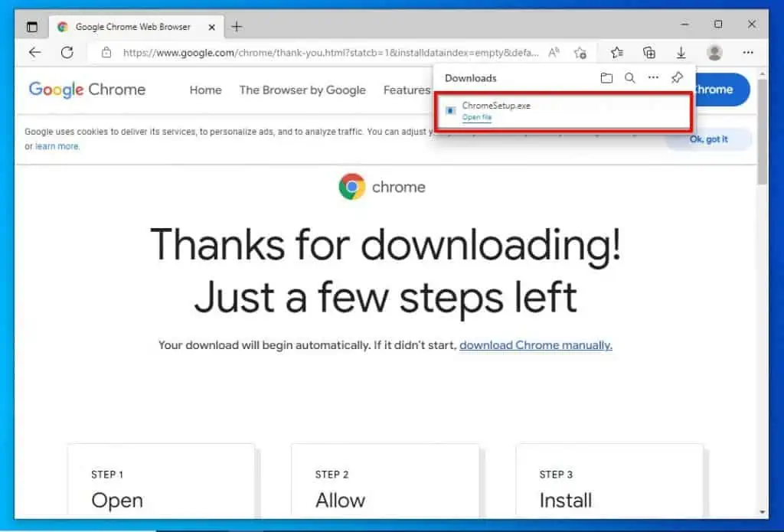Click the Google Chrome logo
784x532 pixels.
pyautogui.click(x=87, y=90)
